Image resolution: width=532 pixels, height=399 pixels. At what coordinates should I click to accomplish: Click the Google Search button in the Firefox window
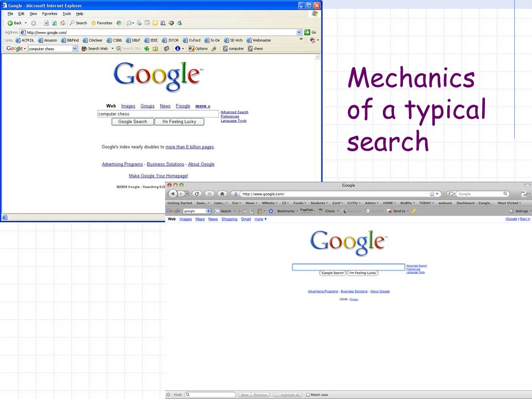click(332, 273)
